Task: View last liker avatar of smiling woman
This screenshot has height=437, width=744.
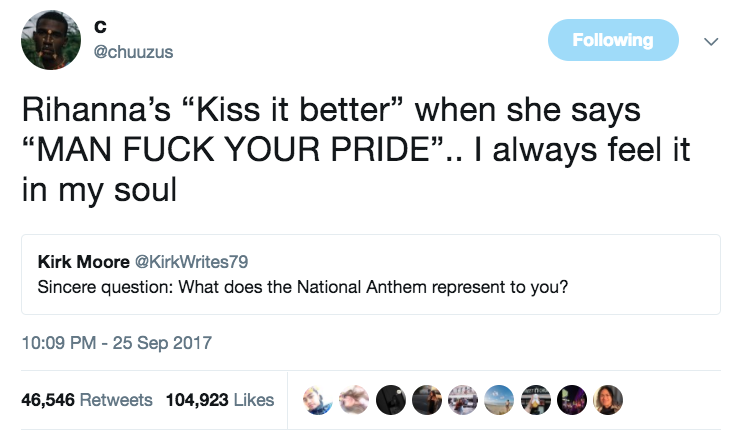Action: click(608, 400)
